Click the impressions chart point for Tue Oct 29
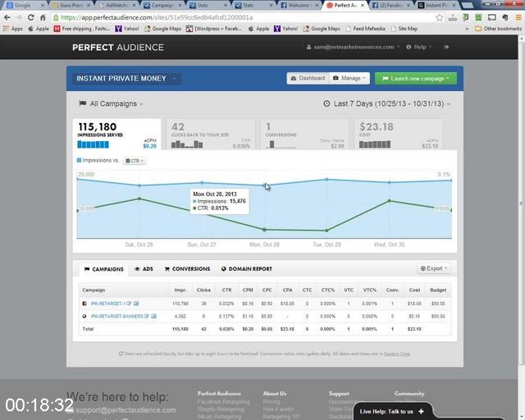The image size is (525, 420). (326, 180)
